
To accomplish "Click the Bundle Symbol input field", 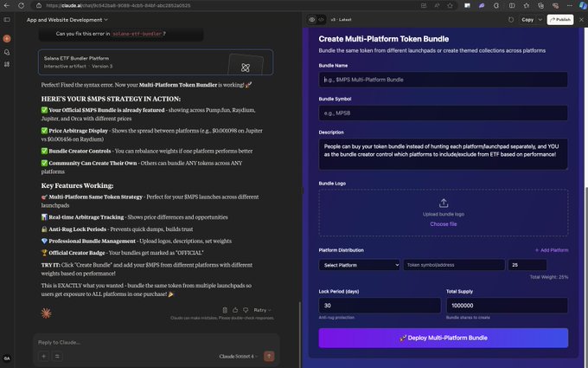I will pyautogui.click(x=444, y=113).
